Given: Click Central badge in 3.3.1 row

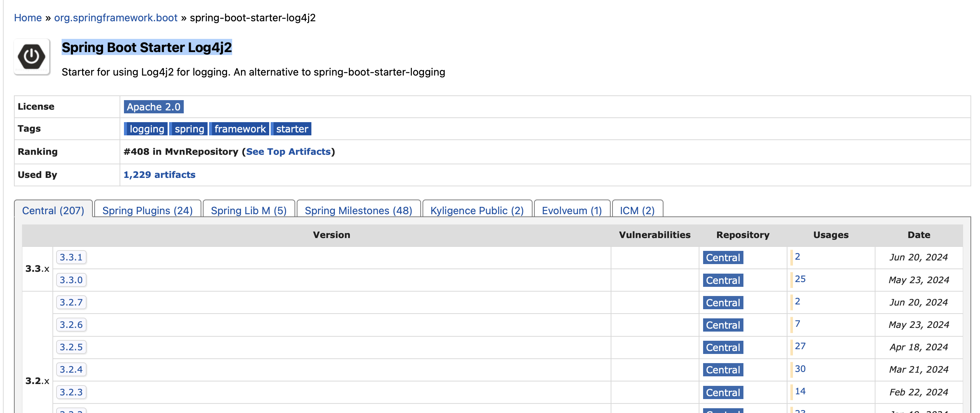Looking at the screenshot, I should [723, 257].
